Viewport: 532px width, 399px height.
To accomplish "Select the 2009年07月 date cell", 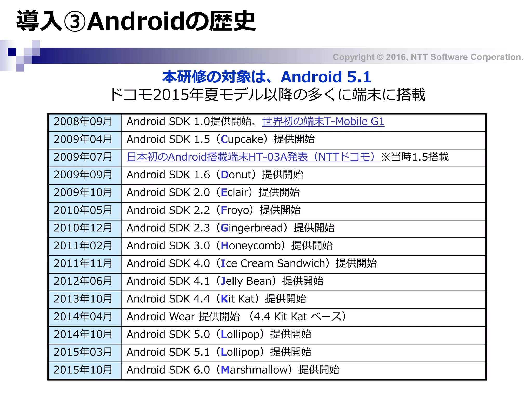I will tap(85, 158).
